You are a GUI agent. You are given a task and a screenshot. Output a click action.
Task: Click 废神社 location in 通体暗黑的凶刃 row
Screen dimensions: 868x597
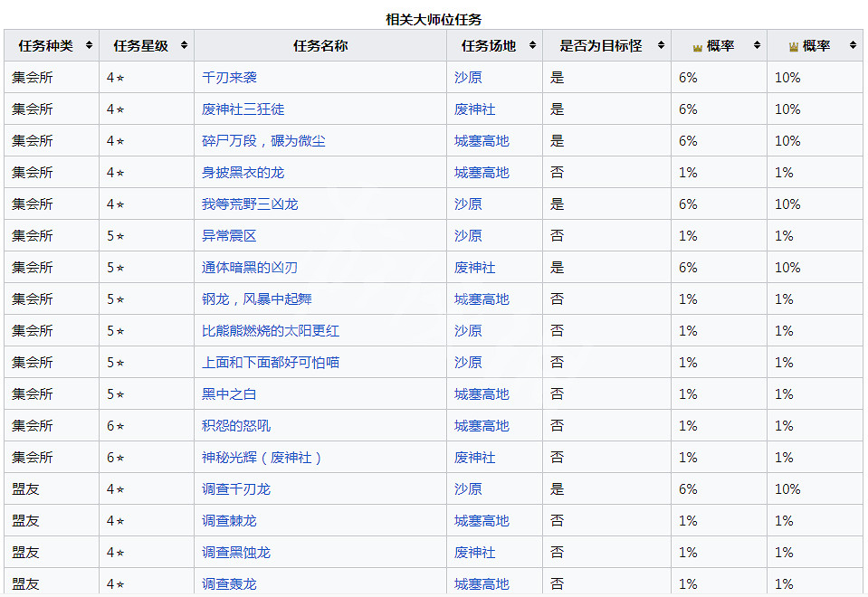coord(474,268)
